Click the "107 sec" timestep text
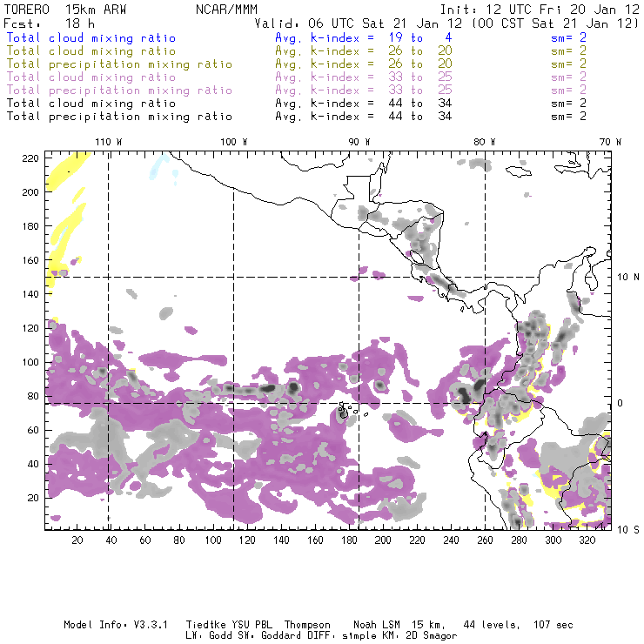This screenshot has width=644, height=644. point(553,625)
